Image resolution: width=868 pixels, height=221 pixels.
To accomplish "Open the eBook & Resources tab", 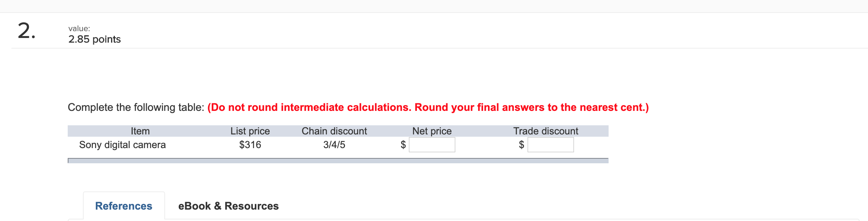I will point(228,205).
